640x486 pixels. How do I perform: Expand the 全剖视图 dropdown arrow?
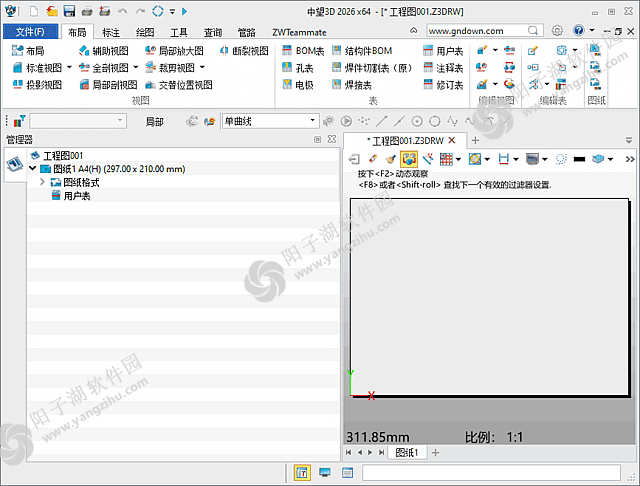(x=136, y=67)
